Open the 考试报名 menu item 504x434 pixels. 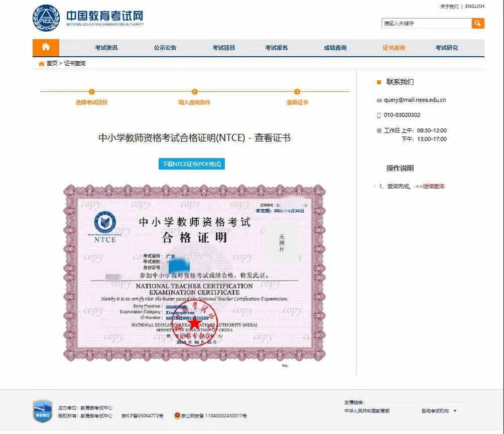coord(277,48)
